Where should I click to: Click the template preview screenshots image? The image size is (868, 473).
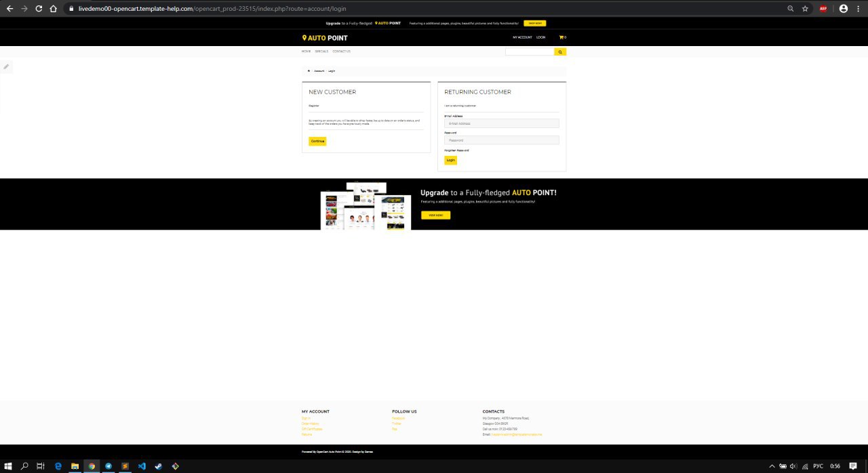pos(366,206)
